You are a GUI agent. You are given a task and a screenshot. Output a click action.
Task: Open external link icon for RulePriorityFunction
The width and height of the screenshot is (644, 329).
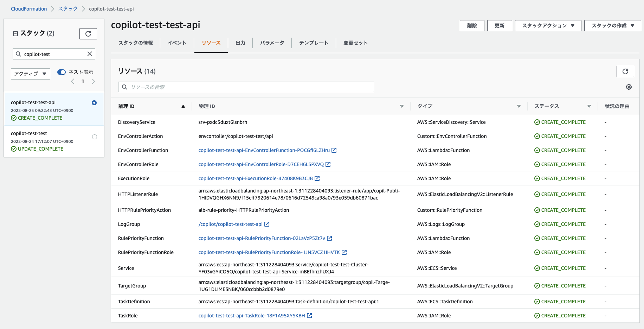pyautogui.click(x=329, y=238)
